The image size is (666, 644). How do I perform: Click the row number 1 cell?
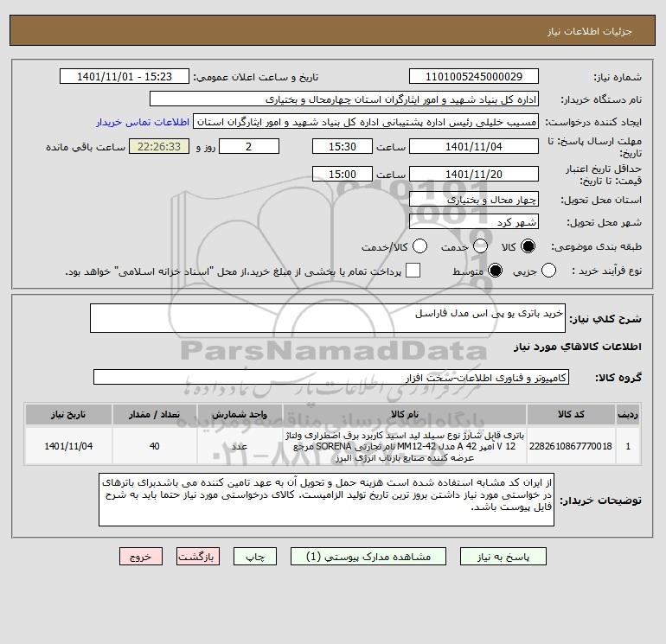tap(628, 446)
